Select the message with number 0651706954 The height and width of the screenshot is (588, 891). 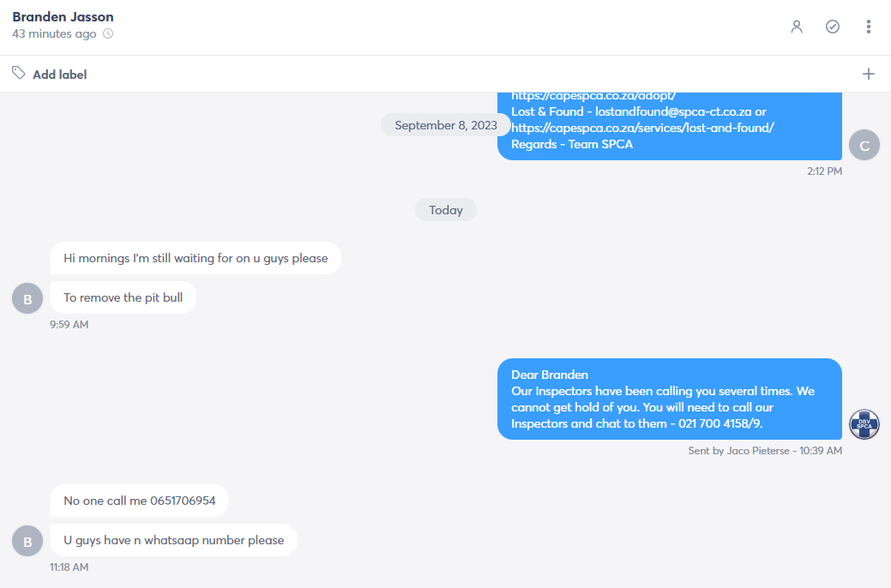(139, 501)
